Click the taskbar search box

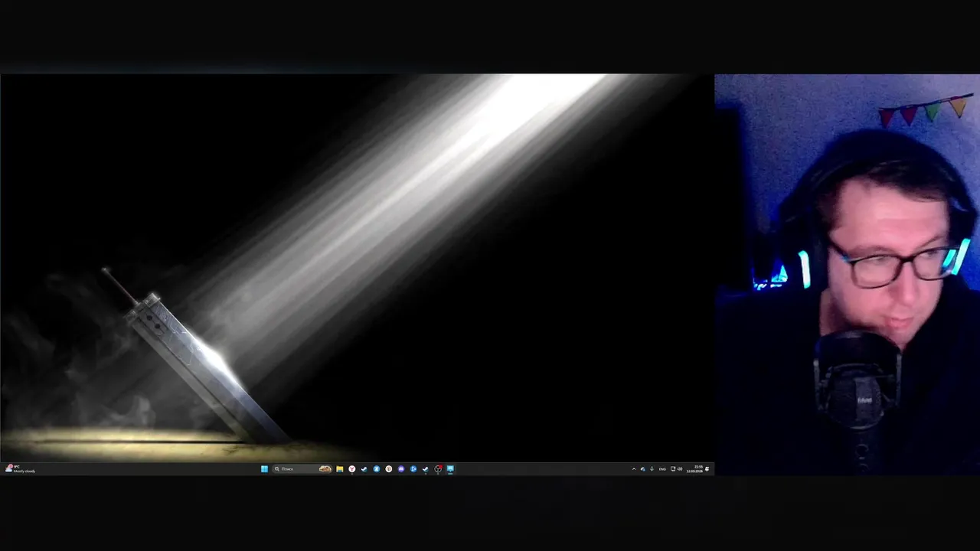[x=302, y=469]
